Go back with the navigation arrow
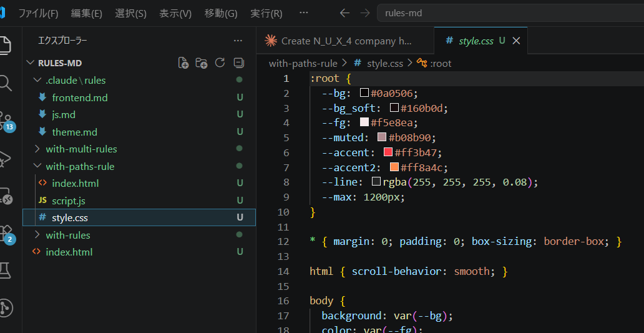The height and width of the screenshot is (333, 644). pyautogui.click(x=344, y=13)
